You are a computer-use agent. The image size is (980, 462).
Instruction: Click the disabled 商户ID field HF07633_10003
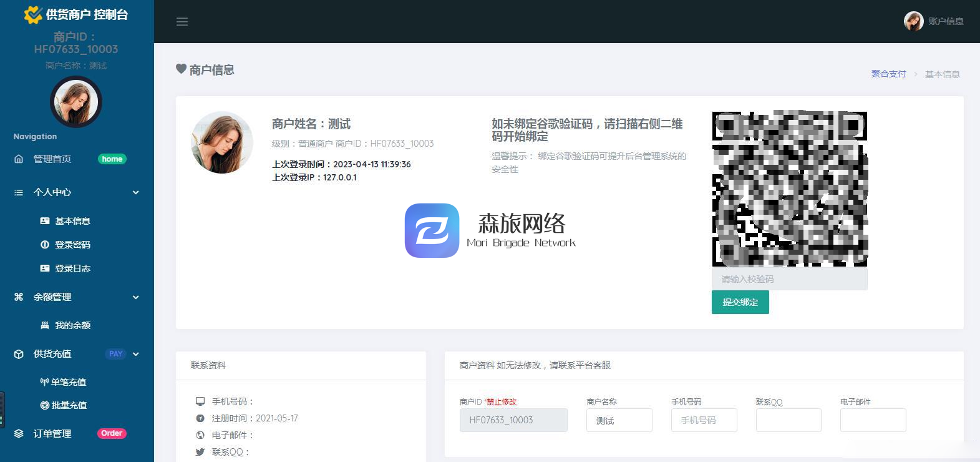pyautogui.click(x=513, y=420)
